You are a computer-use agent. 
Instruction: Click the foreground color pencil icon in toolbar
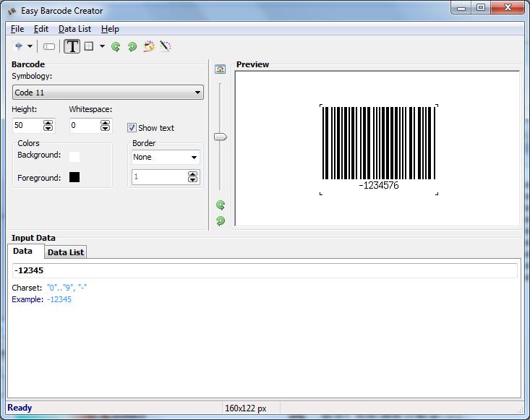165,46
